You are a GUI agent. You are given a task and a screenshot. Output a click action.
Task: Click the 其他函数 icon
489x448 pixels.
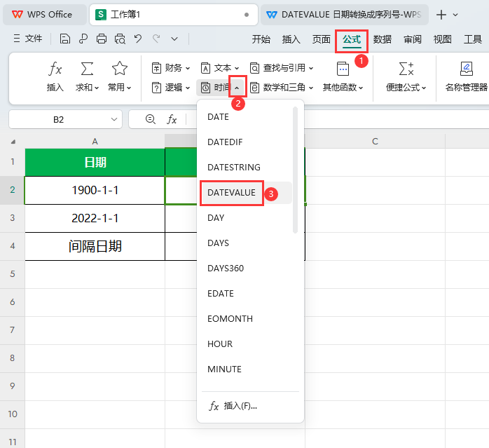tap(343, 69)
